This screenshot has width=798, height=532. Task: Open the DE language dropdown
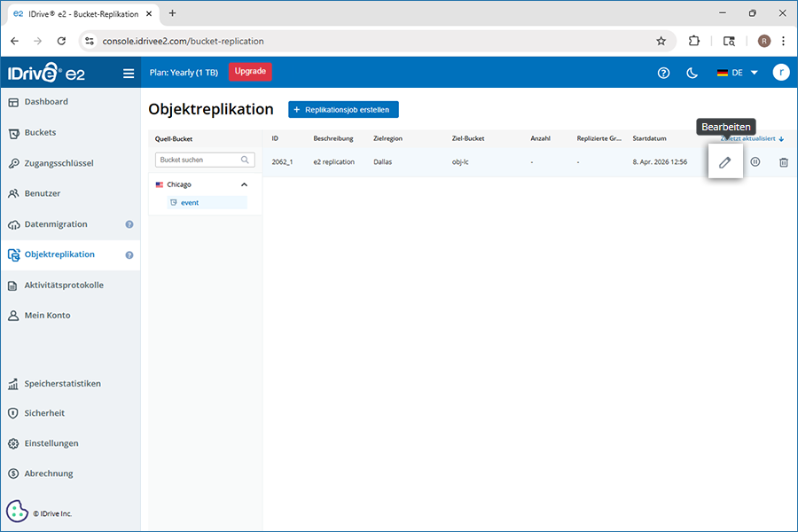[738, 73]
